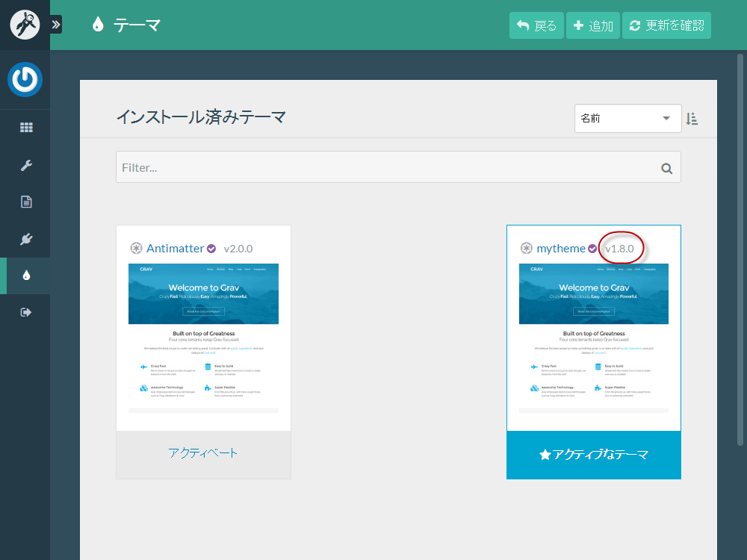Click the Grav logo in sidebar

(x=25, y=25)
